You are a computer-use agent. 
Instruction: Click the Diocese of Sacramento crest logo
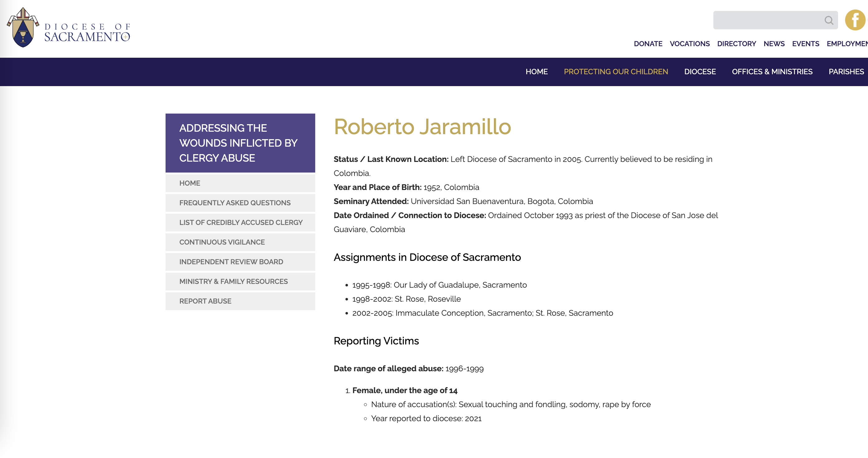click(x=23, y=28)
